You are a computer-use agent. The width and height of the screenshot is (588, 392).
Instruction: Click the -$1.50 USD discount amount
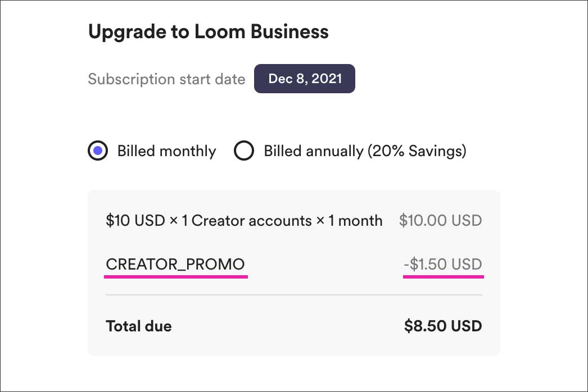click(444, 264)
